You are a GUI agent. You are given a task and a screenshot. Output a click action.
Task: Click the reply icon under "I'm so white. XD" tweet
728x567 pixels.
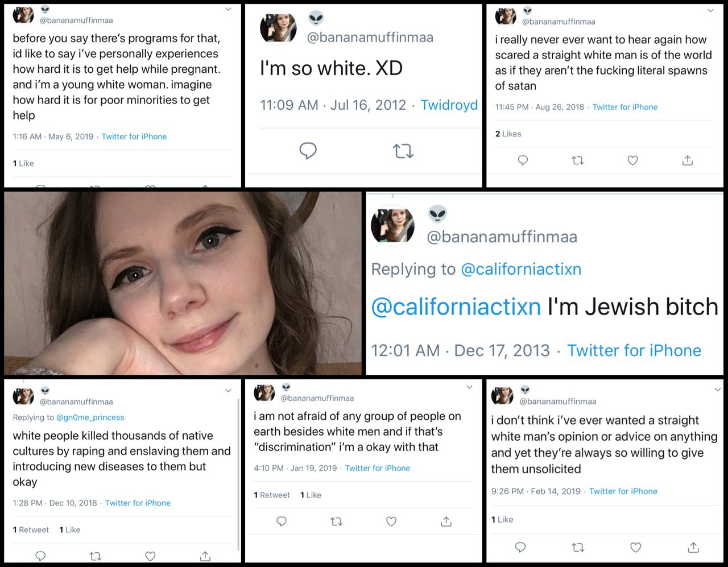[x=308, y=151]
